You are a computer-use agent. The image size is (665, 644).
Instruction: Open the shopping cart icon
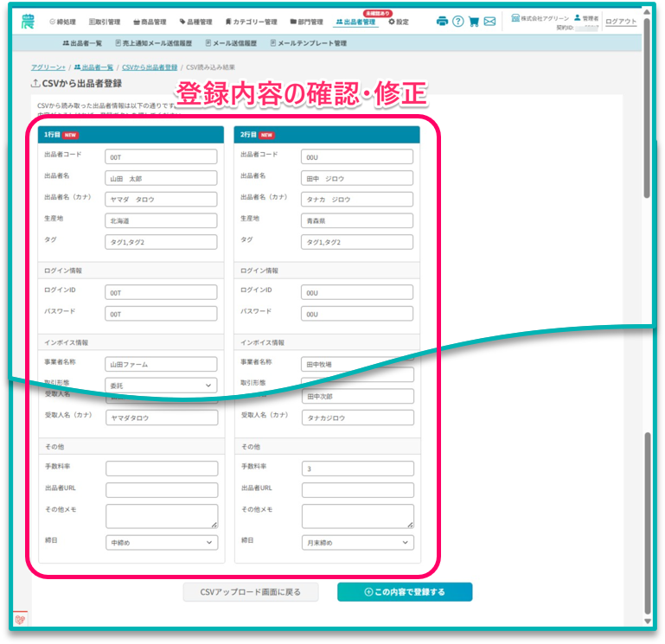tap(474, 22)
